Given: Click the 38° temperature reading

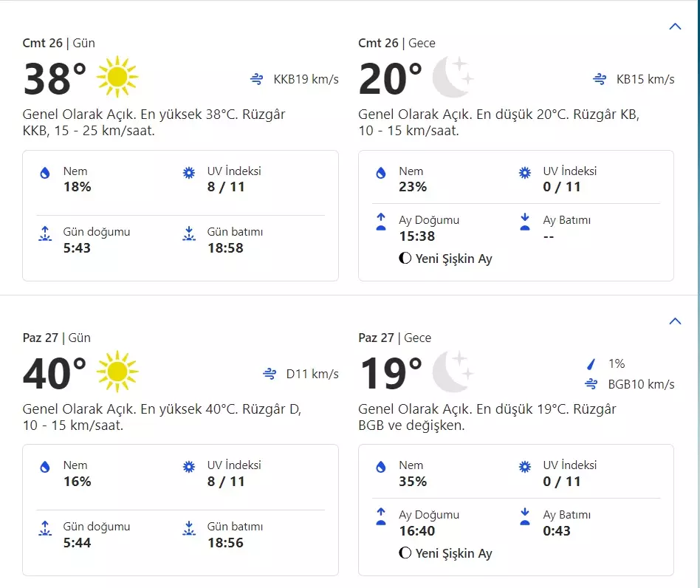Looking at the screenshot, I should (x=55, y=79).
